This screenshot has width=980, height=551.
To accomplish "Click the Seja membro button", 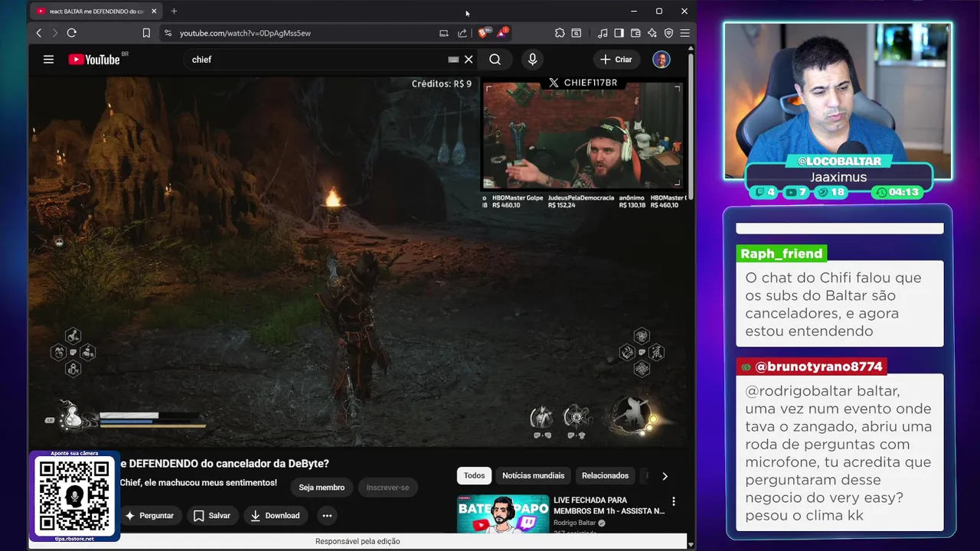I will tap(322, 487).
